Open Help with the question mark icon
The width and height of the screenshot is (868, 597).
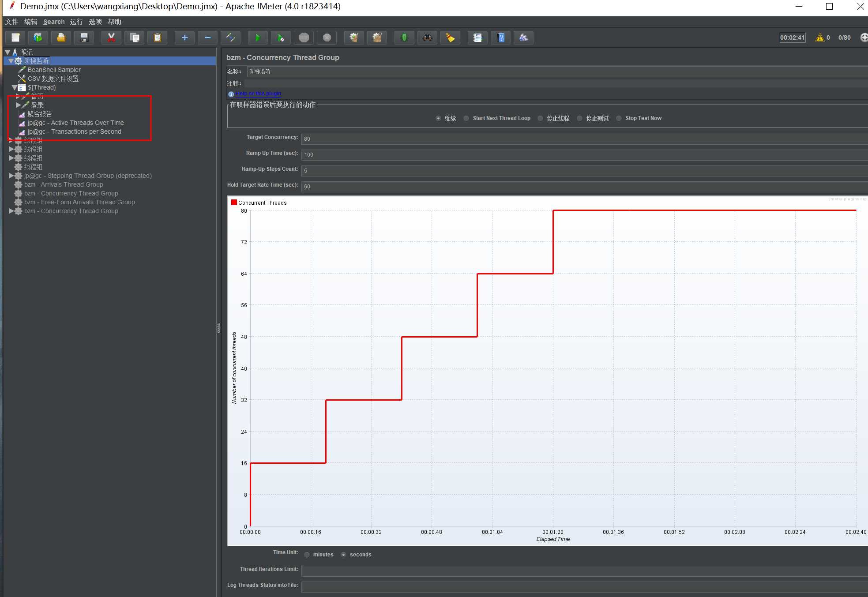coord(500,38)
